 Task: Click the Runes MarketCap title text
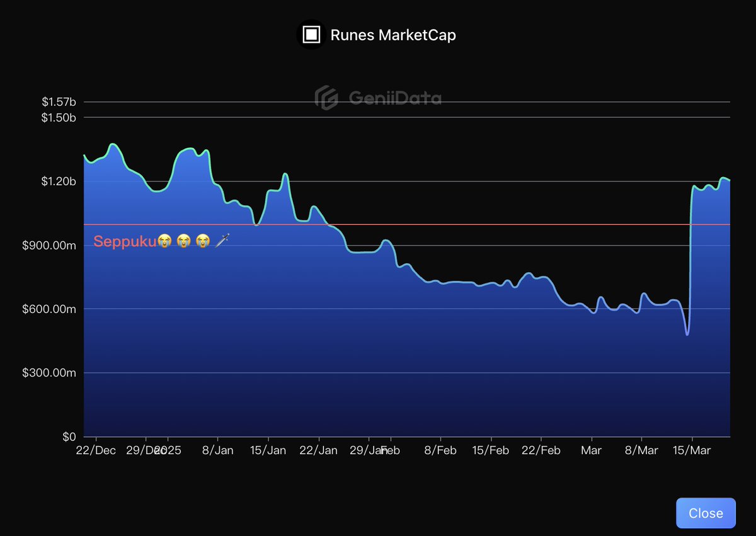pyautogui.click(x=393, y=35)
